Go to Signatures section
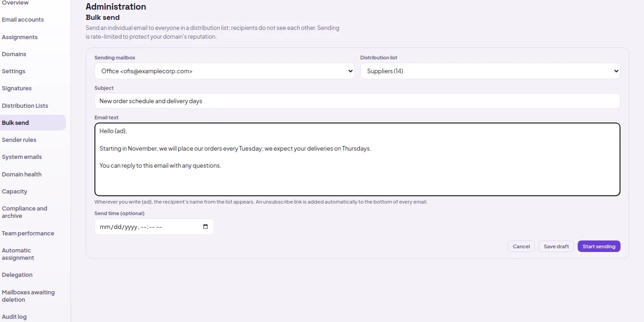 point(17,88)
